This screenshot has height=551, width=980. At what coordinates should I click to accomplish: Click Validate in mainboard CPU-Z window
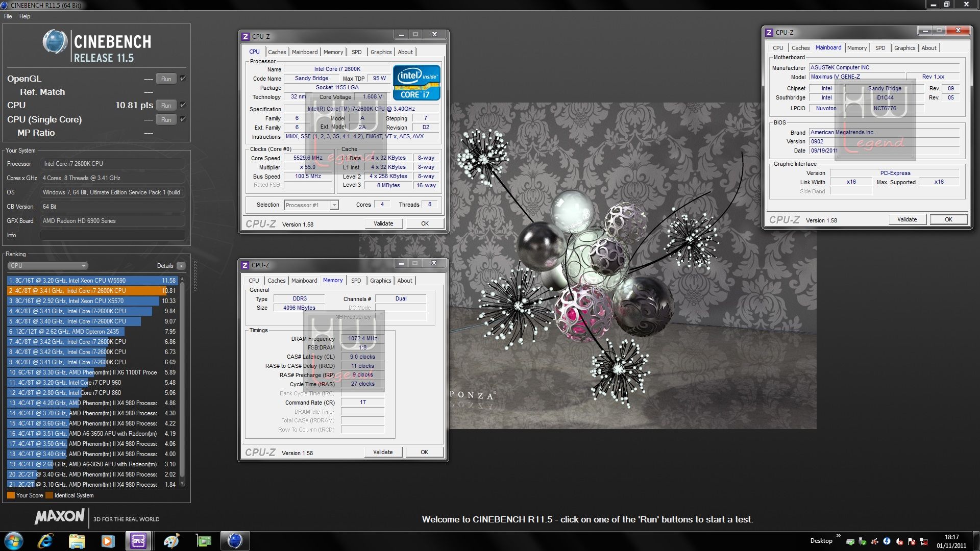pos(907,219)
